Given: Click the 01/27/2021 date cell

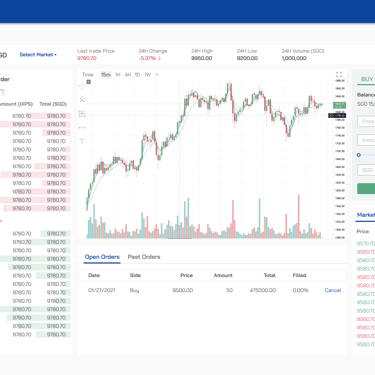Looking at the screenshot, I should [102, 290].
